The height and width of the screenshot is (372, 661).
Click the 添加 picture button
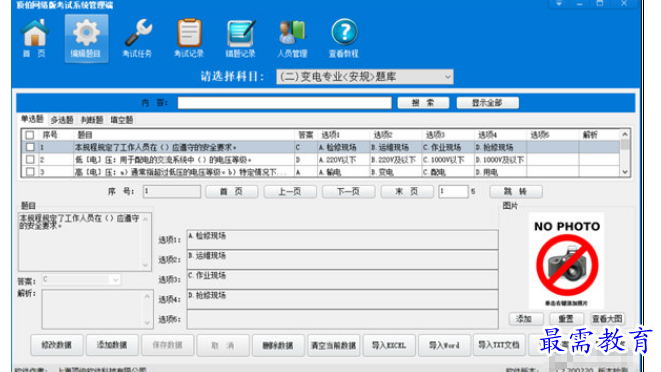[x=526, y=319]
